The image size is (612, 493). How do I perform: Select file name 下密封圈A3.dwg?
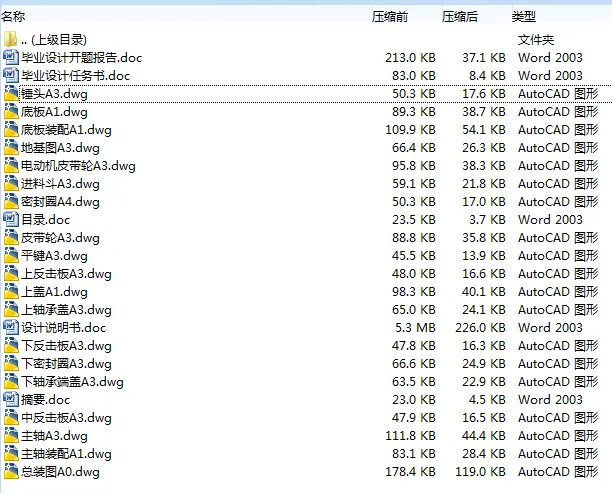(66, 364)
